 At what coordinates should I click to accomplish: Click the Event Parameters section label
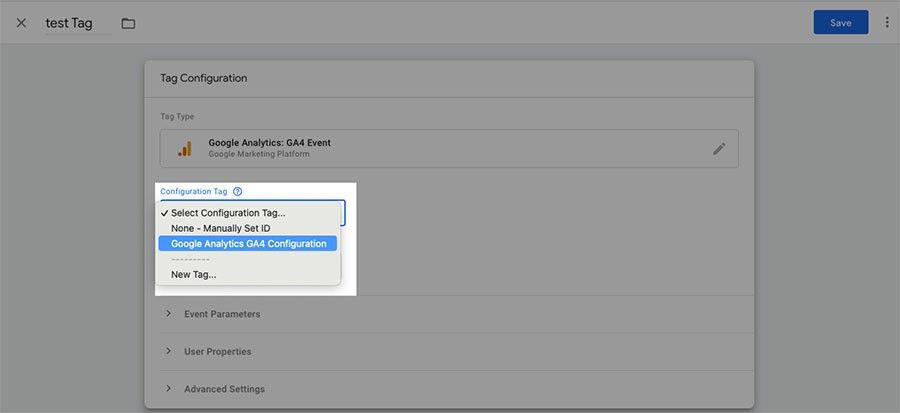222,314
